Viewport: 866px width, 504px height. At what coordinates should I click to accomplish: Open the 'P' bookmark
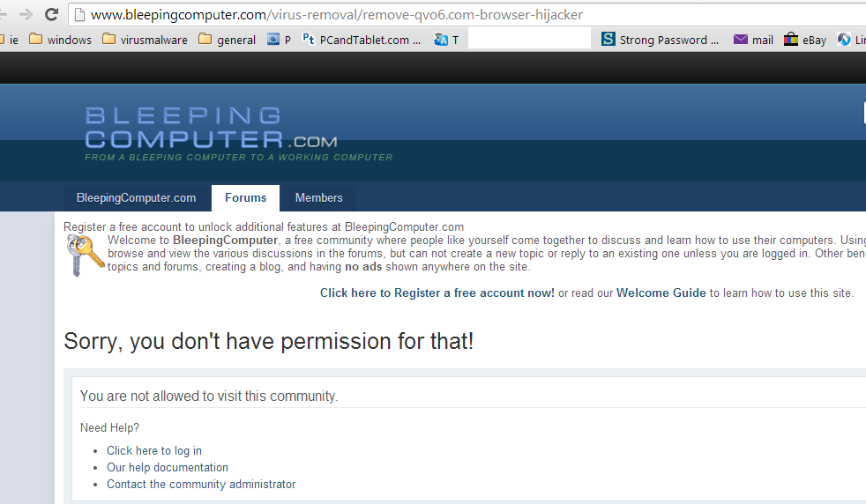click(x=279, y=40)
